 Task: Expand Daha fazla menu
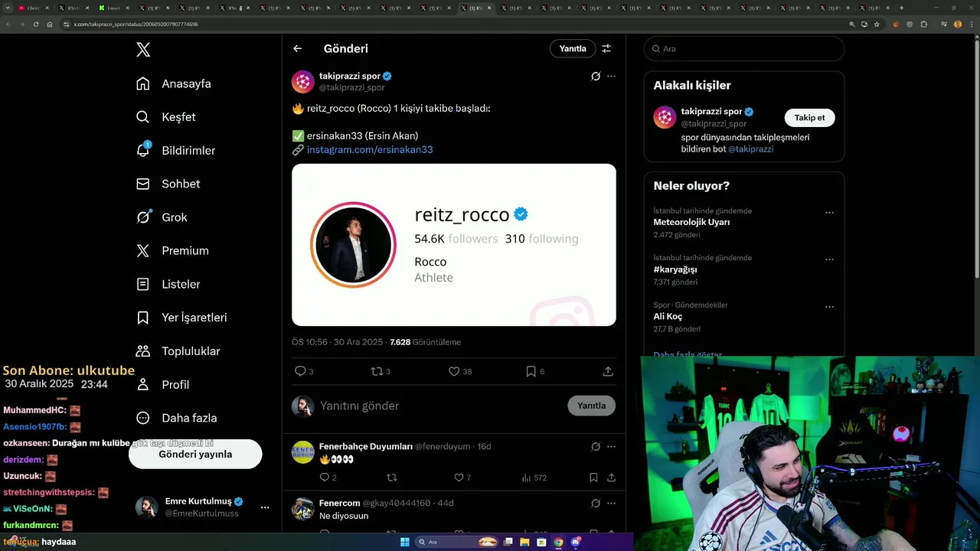point(177,418)
